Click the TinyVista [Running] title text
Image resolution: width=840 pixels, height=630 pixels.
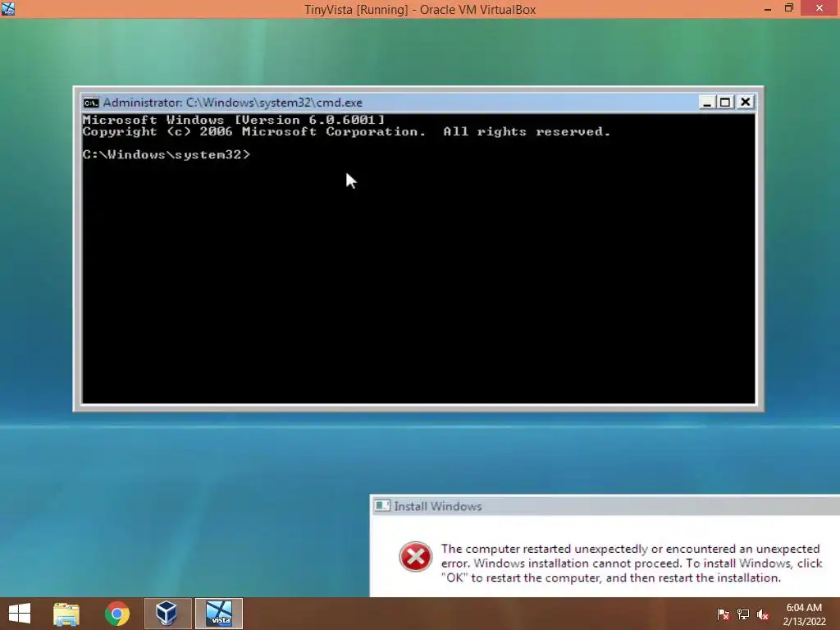tap(420, 10)
